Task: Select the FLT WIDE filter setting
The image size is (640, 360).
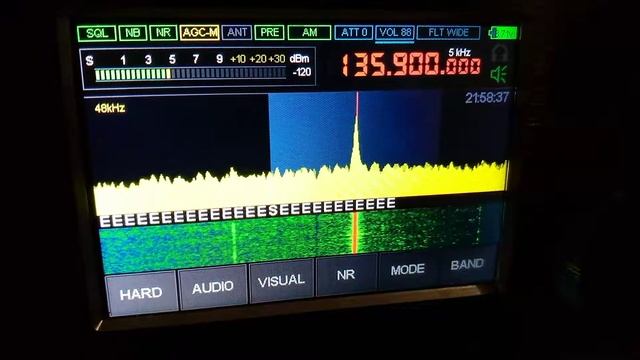Action: (x=449, y=33)
